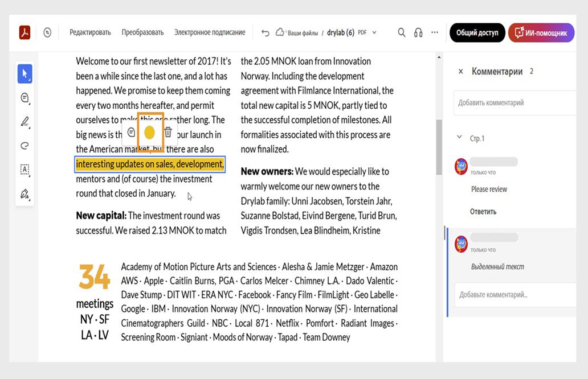Screen dimensions: 588x379
Task: Select the arrow selection tool
Action: [24, 74]
